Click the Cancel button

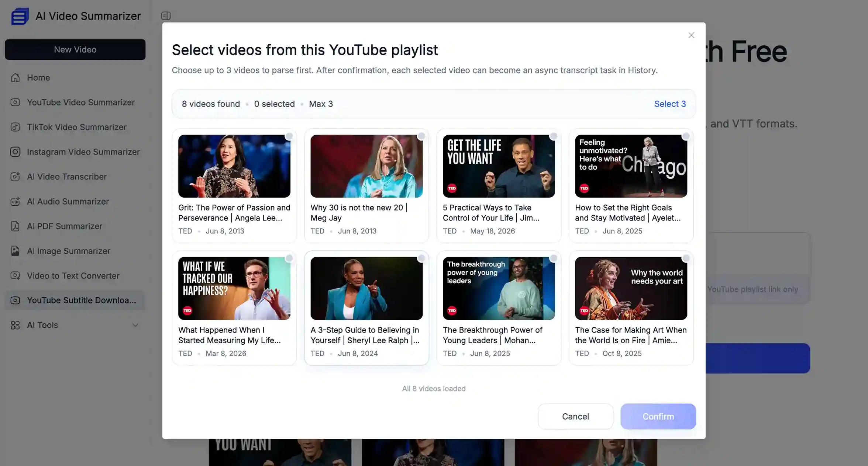[575, 416]
